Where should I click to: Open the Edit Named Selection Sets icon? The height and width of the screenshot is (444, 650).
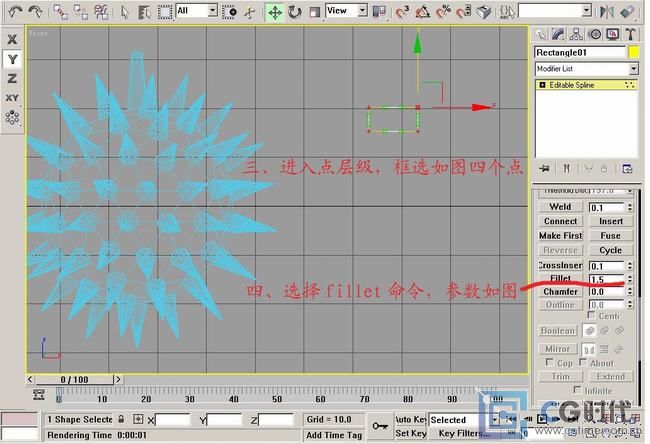point(507,12)
